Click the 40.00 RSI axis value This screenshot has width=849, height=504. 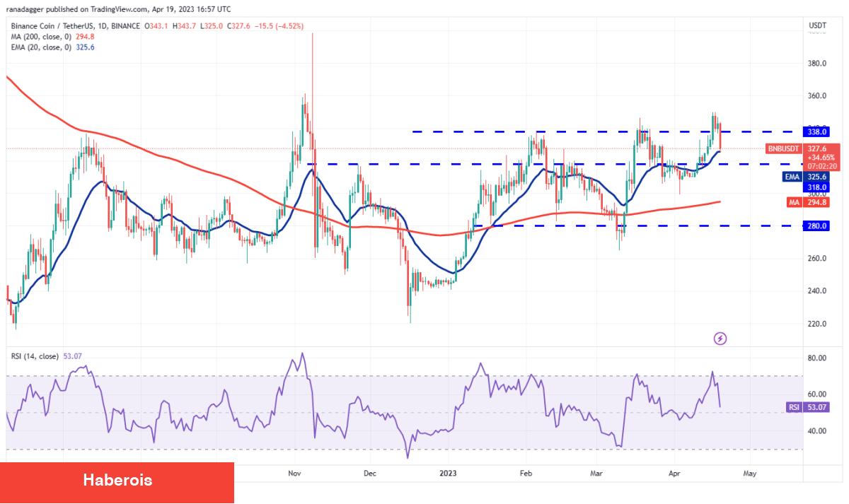tap(818, 431)
